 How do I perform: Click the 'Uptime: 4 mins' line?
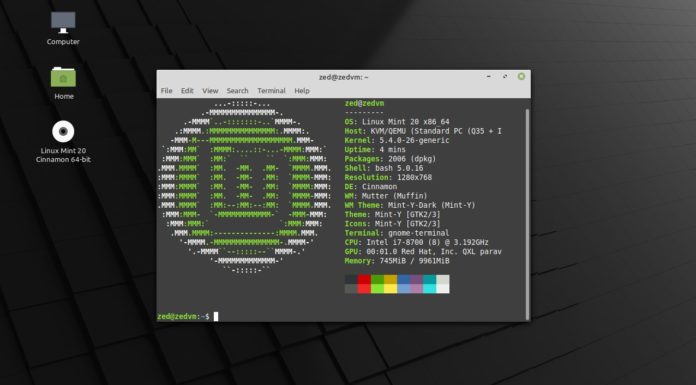(x=375, y=150)
